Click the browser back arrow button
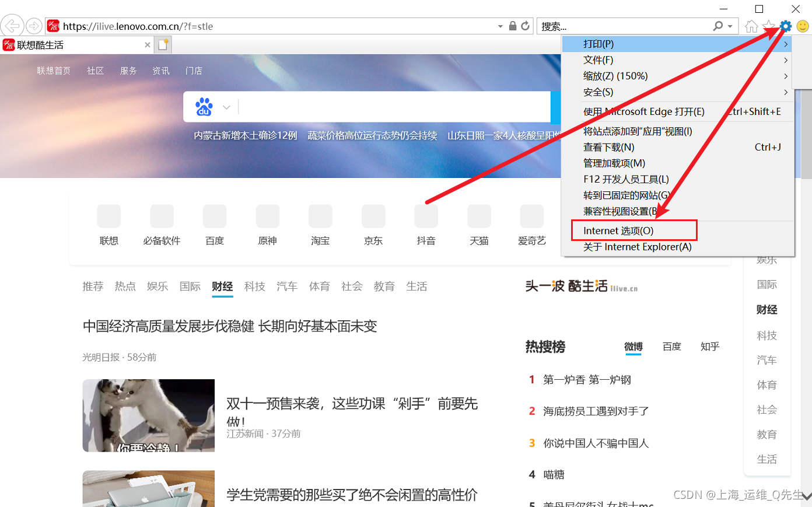The height and width of the screenshot is (507, 812). pos(12,26)
